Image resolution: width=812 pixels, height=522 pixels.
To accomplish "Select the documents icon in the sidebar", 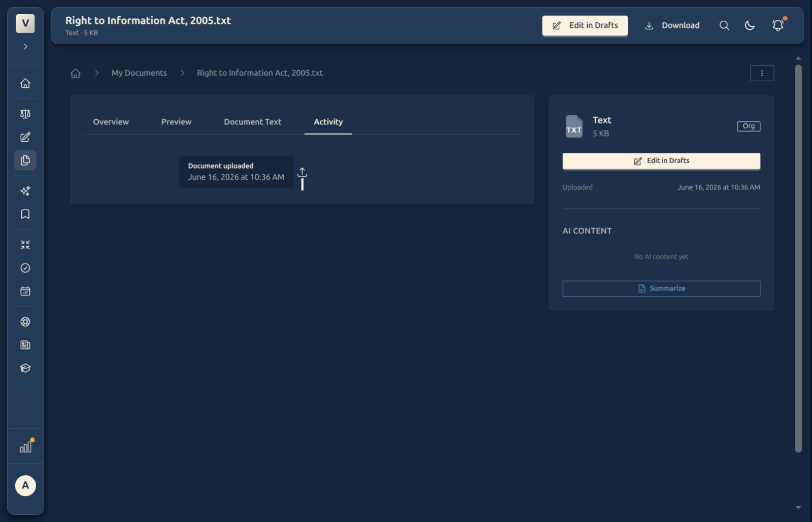I will click(x=25, y=160).
